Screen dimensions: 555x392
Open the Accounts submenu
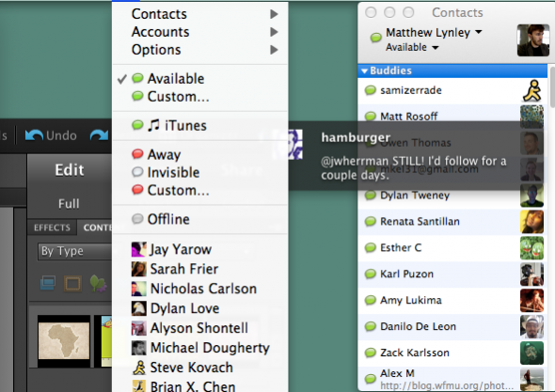click(x=200, y=32)
